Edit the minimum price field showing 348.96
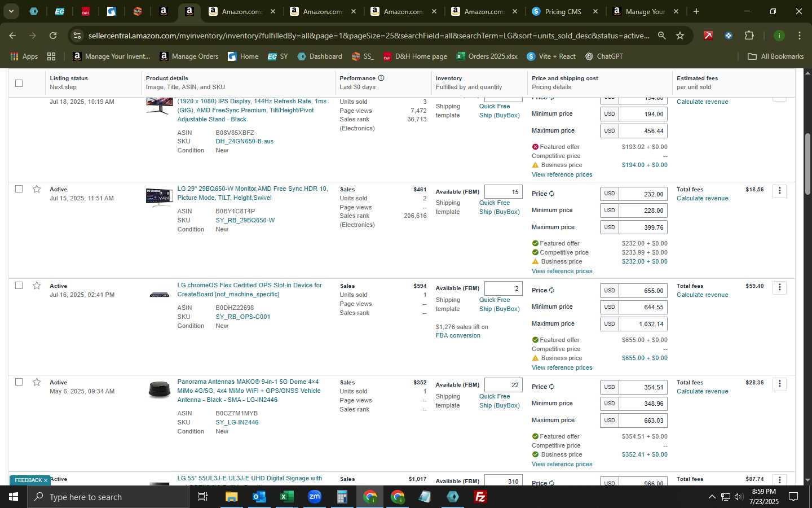Screen dimensions: 812x508 (x=643, y=404)
